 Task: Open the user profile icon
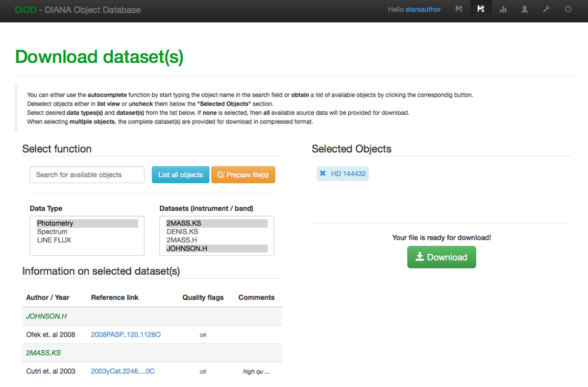(x=524, y=9)
